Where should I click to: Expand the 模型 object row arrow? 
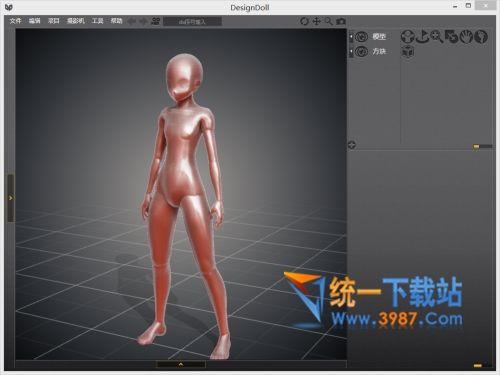(351, 37)
